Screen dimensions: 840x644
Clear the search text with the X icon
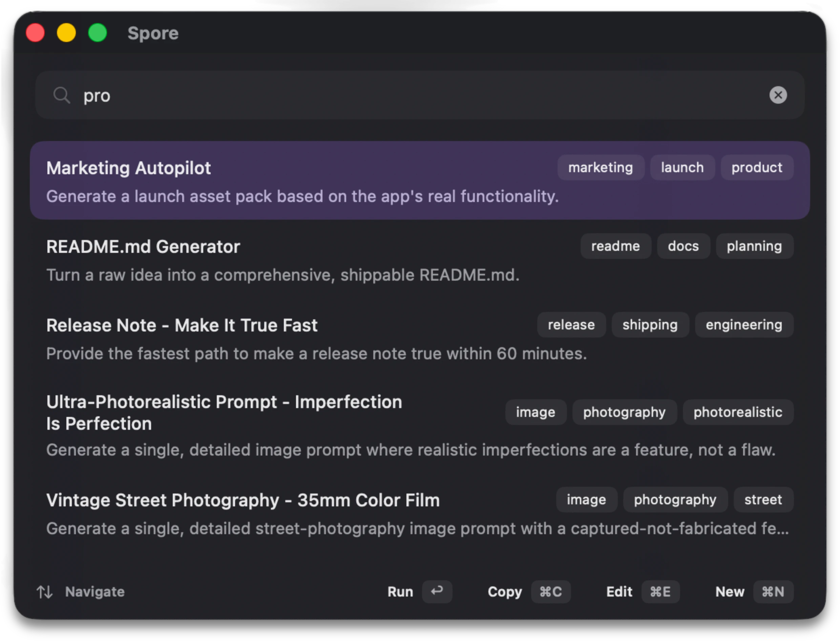point(778,95)
